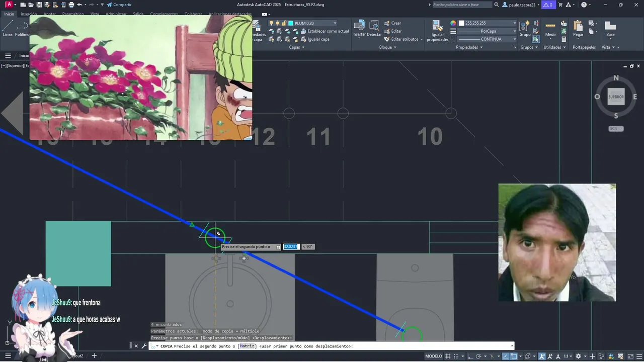
Task: Customize command line with wrench icon
Action: coord(144,346)
